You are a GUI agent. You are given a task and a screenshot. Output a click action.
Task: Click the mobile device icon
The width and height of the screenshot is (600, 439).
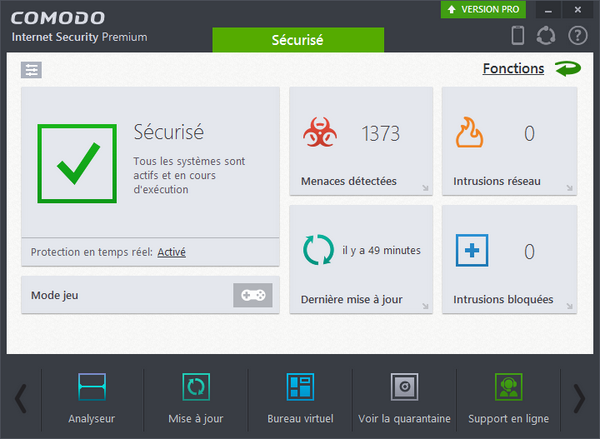point(518,35)
